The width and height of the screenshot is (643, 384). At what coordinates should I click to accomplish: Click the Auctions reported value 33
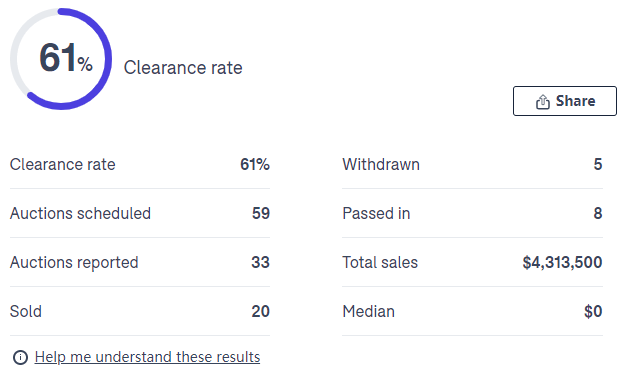pyautogui.click(x=260, y=263)
